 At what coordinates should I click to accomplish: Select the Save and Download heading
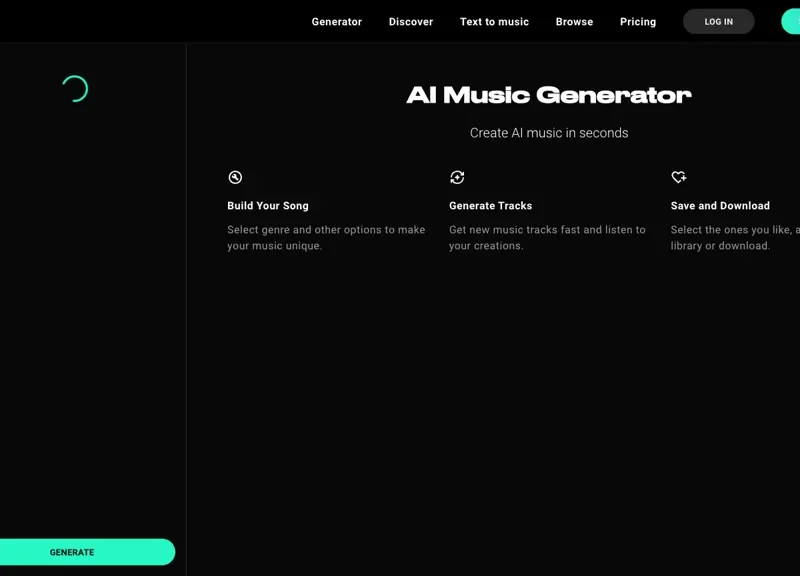(x=720, y=206)
